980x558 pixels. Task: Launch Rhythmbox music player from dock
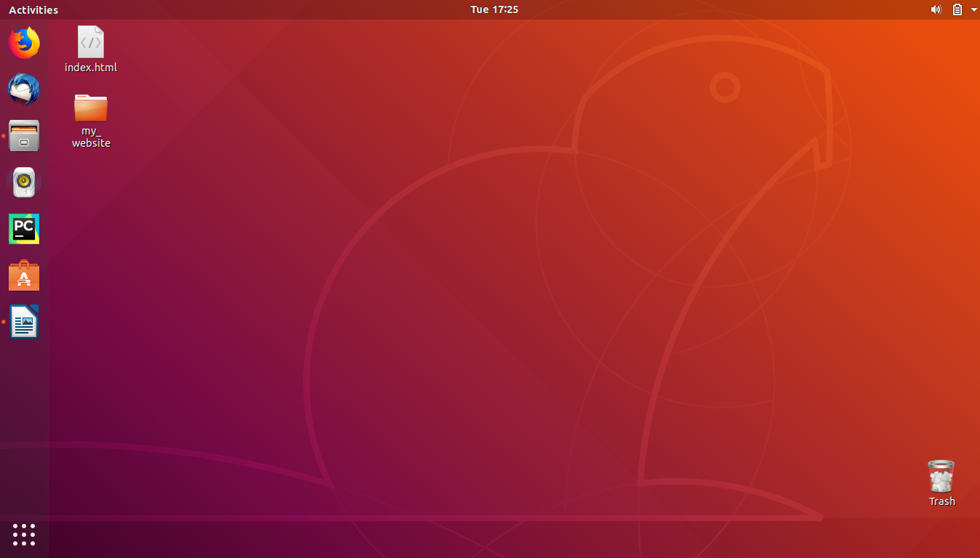pyautogui.click(x=24, y=182)
